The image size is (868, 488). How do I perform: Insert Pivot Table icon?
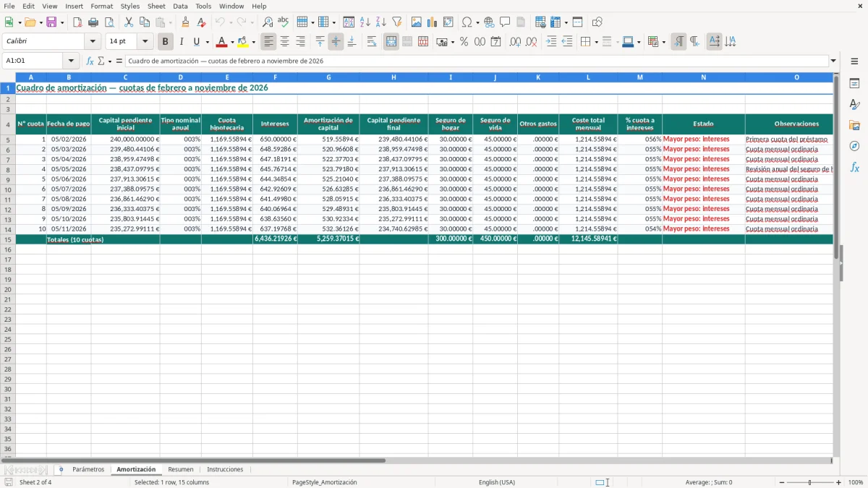[x=448, y=22]
